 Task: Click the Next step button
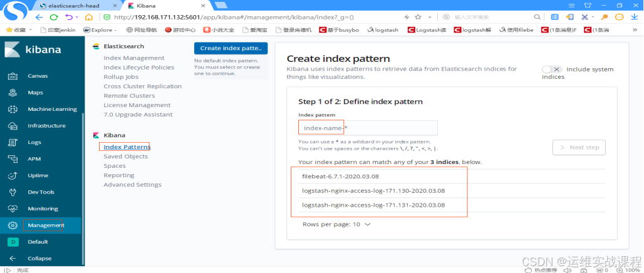(x=579, y=147)
